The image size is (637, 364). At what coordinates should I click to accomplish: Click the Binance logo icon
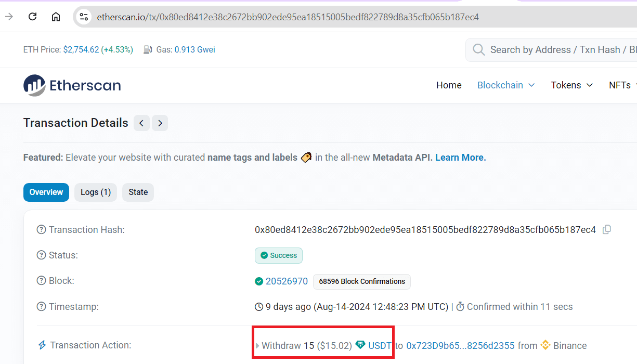click(x=545, y=345)
